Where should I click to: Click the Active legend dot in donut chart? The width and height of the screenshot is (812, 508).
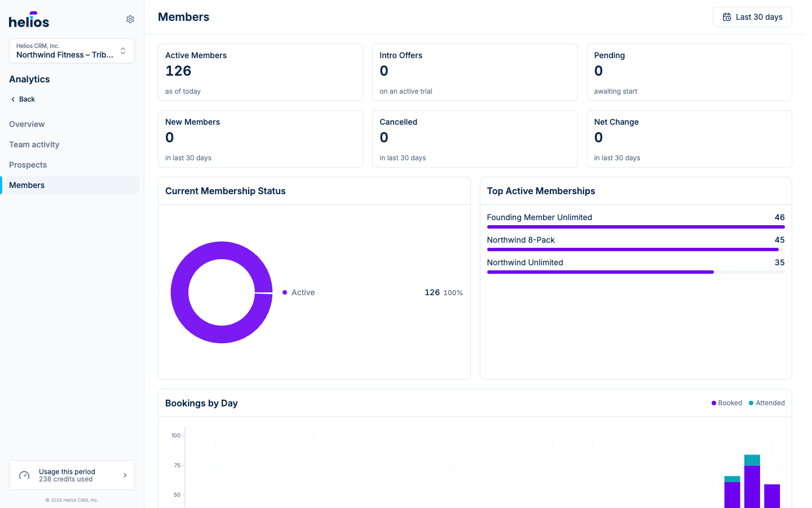[285, 292]
